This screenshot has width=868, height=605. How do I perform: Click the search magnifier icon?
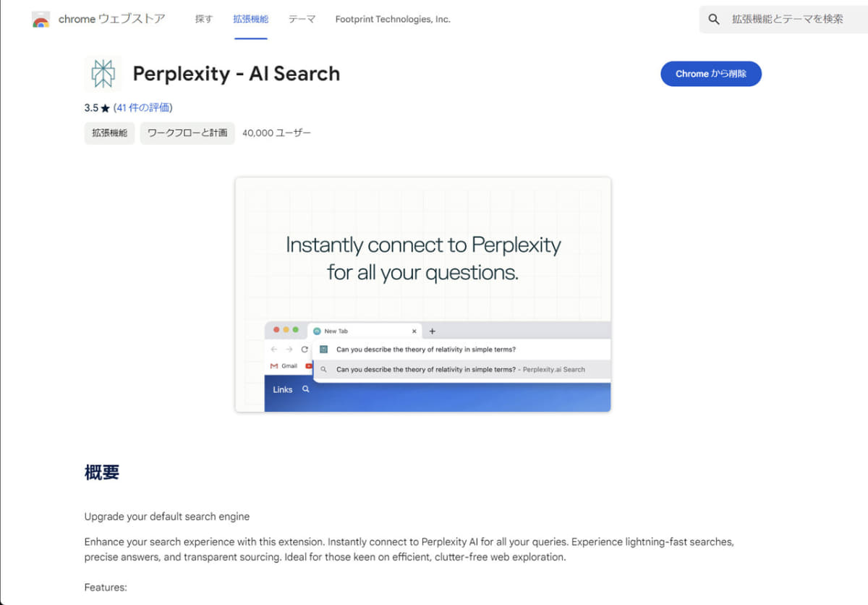(x=714, y=19)
